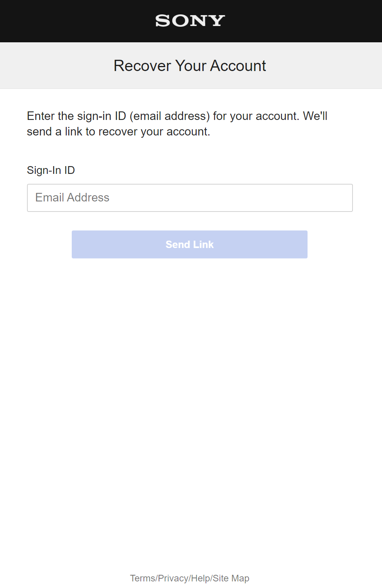Click the word 'Recover' in the page title
Image resolution: width=382 pixels, height=588 pixels.
tap(142, 66)
